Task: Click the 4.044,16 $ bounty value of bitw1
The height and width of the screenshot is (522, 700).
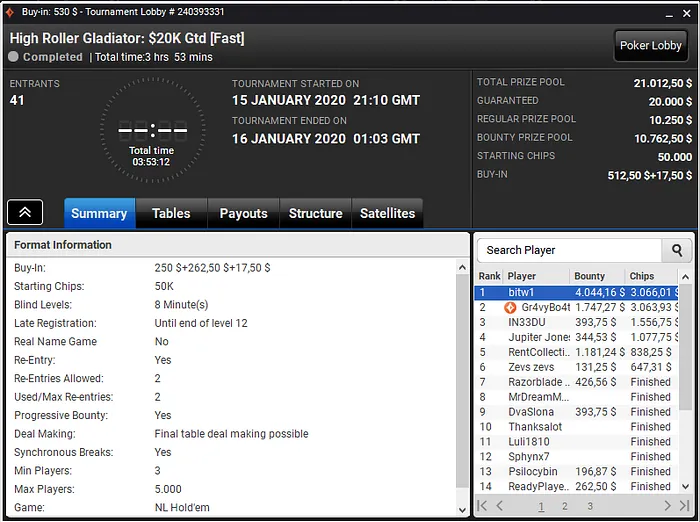Action: click(x=600, y=292)
